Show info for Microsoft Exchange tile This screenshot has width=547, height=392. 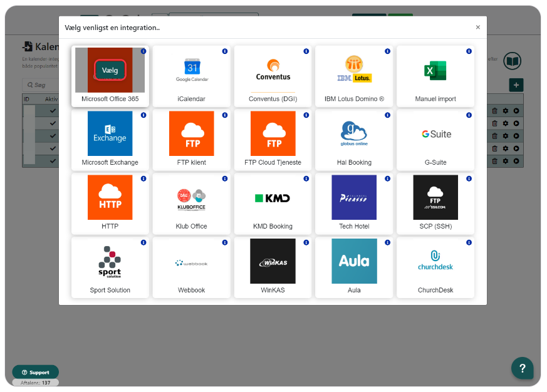coord(143,115)
